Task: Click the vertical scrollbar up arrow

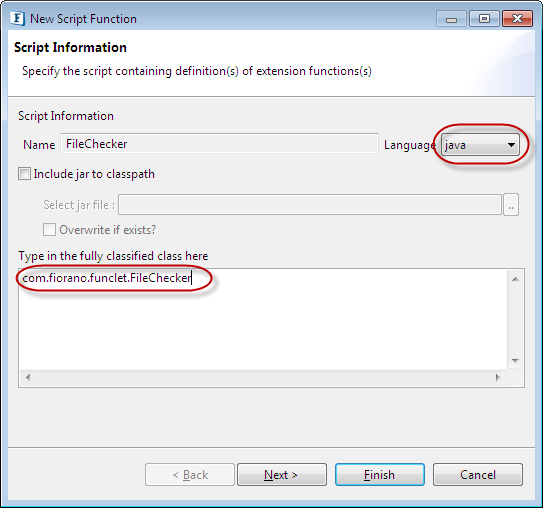Action: click(x=515, y=279)
